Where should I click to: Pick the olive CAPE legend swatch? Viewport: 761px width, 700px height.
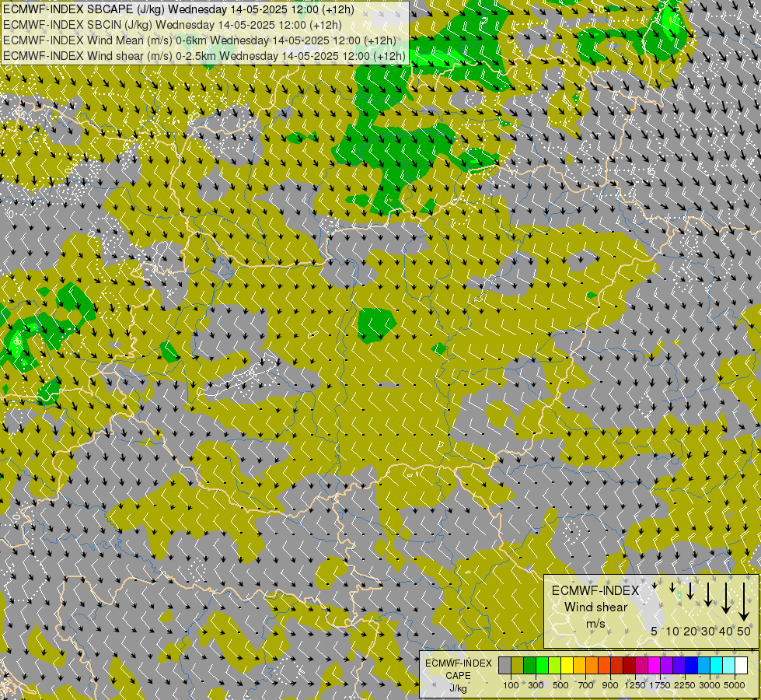click(x=517, y=665)
